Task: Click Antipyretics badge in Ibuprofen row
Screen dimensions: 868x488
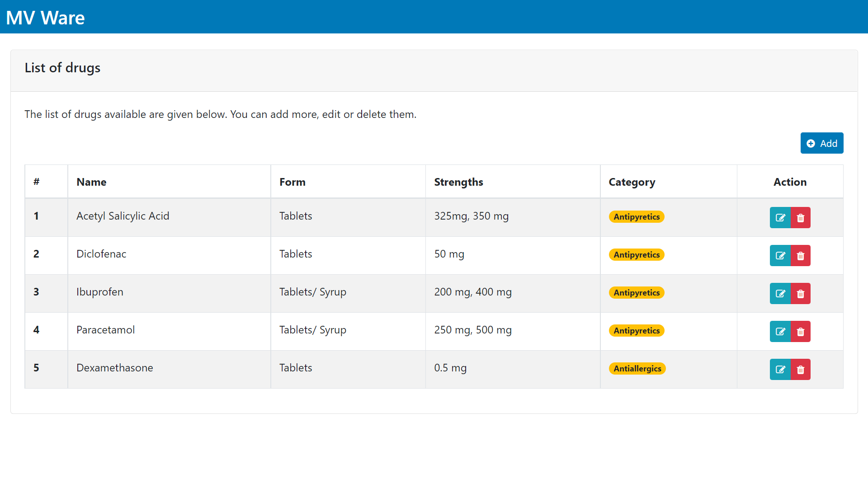Action: coord(637,293)
